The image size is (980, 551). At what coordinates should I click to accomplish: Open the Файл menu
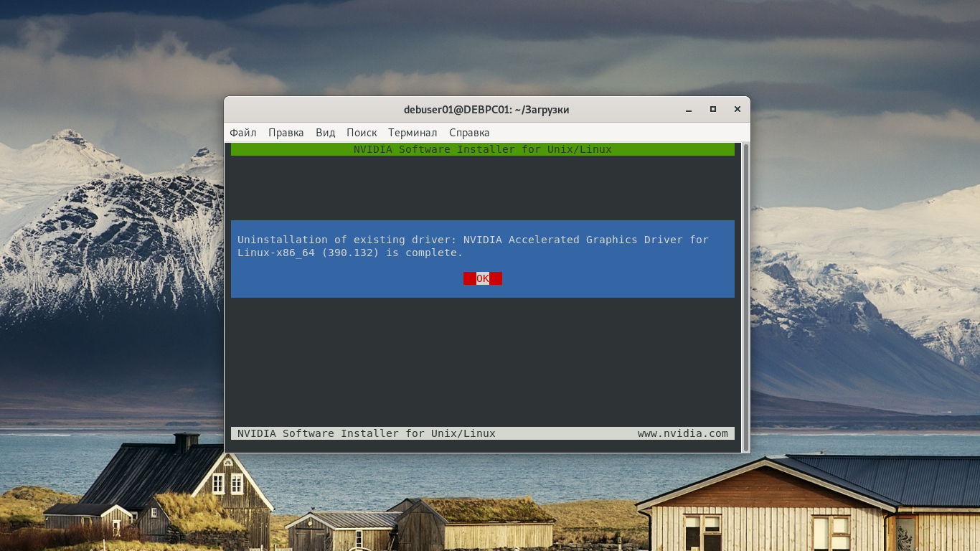point(243,133)
